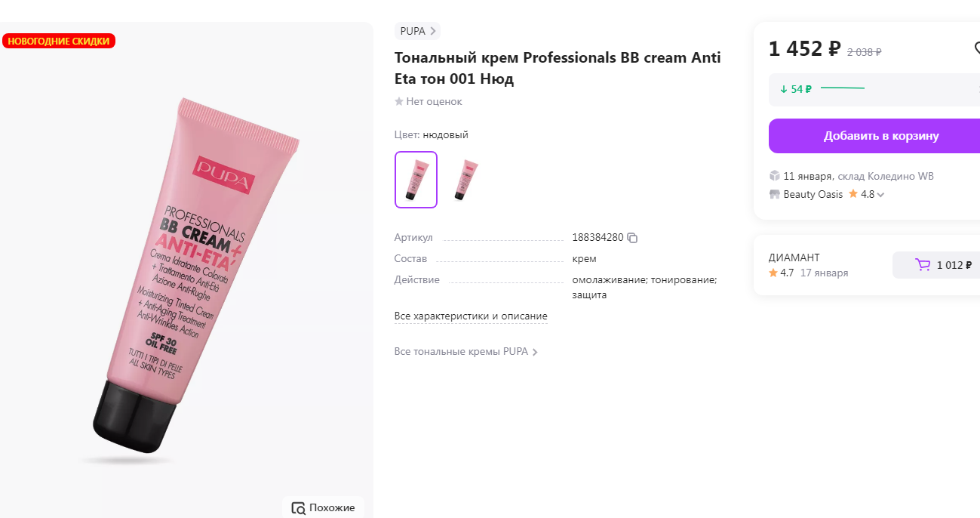The height and width of the screenshot is (518, 980).
Task: Click the НОВОГОДНИЕ СКИДКИ badge
Action: click(x=59, y=41)
